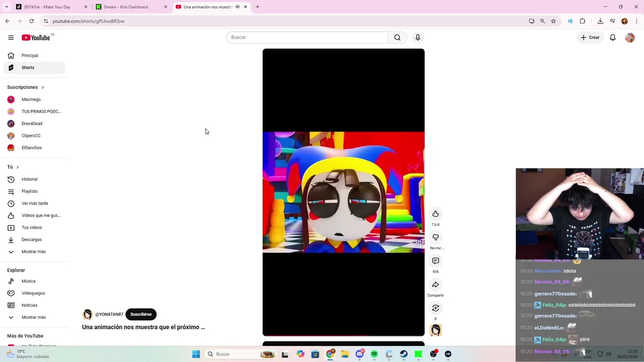
Task: Click the Windows taskbar search box
Action: 241,354
